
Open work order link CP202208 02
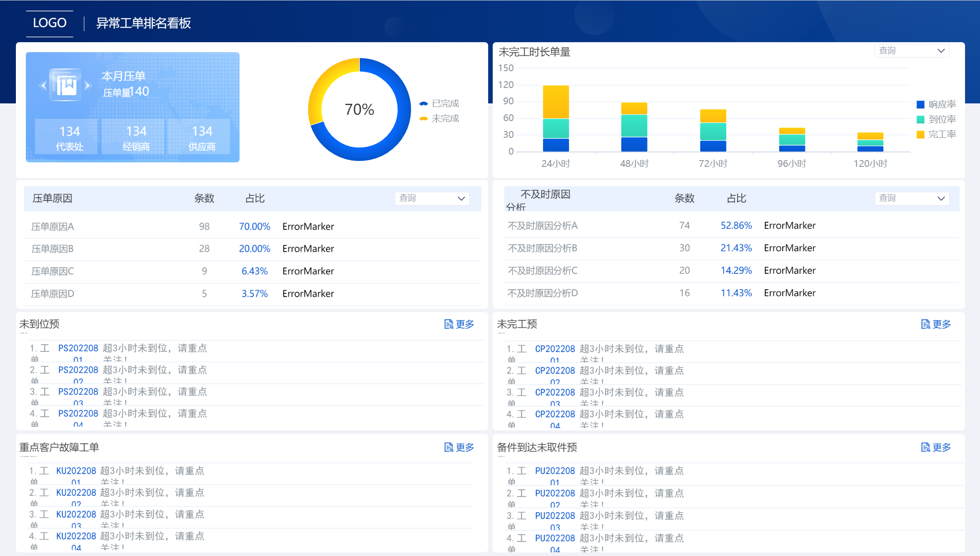click(x=555, y=371)
